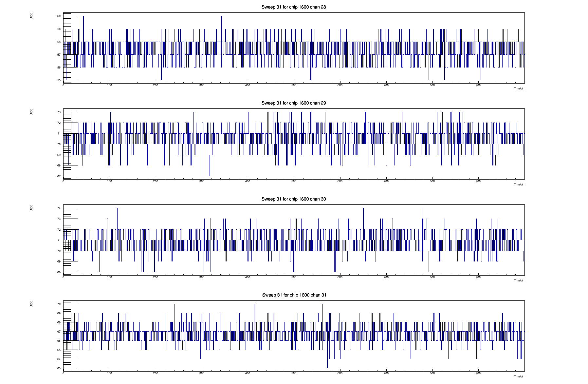The image size is (588, 384).
Task: Click the chan 28 plot title
Action: 294,7
